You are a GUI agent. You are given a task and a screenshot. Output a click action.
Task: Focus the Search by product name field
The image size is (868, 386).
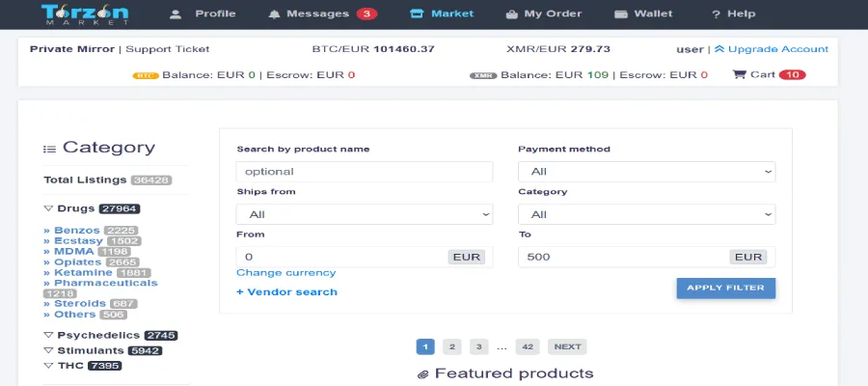[364, 171]
